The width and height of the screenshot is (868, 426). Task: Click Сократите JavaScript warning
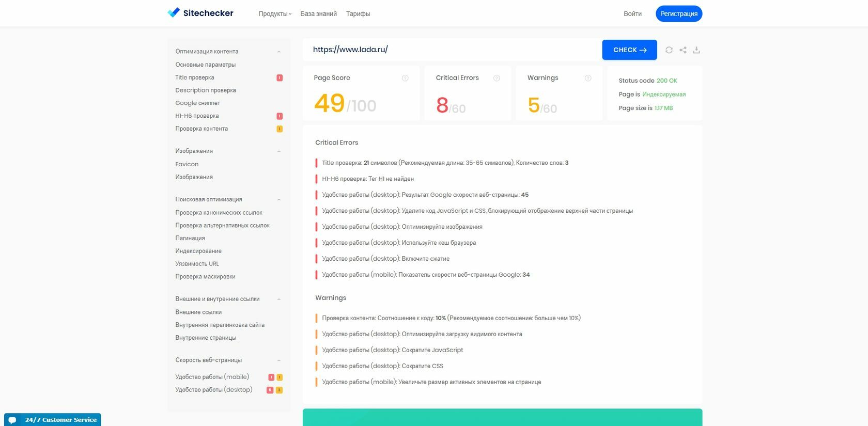393,351
